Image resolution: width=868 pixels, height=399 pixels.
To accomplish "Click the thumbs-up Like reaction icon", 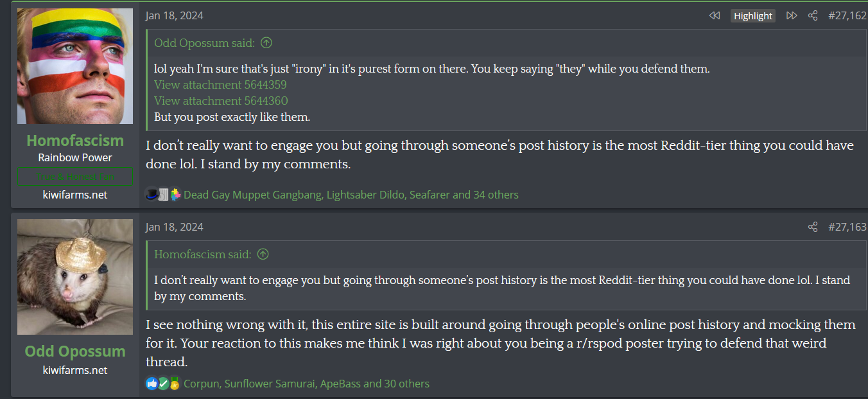I will point(152,384).
